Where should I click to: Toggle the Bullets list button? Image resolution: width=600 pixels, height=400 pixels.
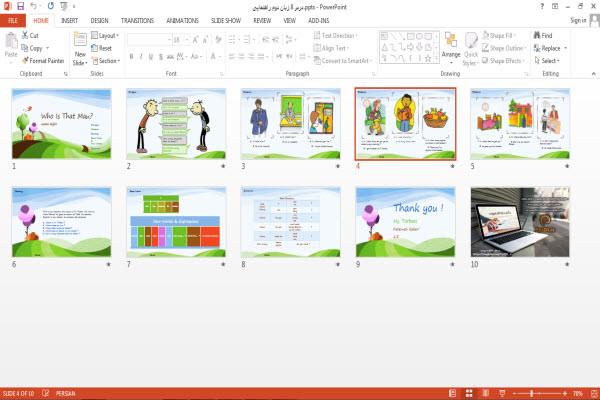[232, 39]
